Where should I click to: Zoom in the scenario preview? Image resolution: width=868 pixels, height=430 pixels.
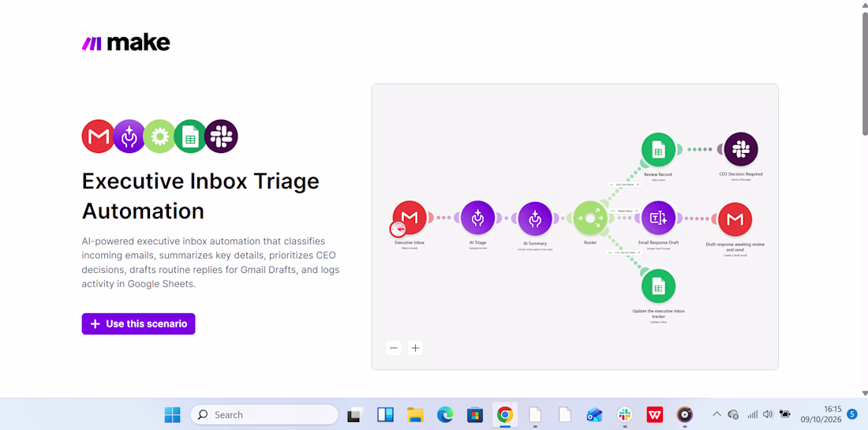pyautogui.click(x=415, y=348)
